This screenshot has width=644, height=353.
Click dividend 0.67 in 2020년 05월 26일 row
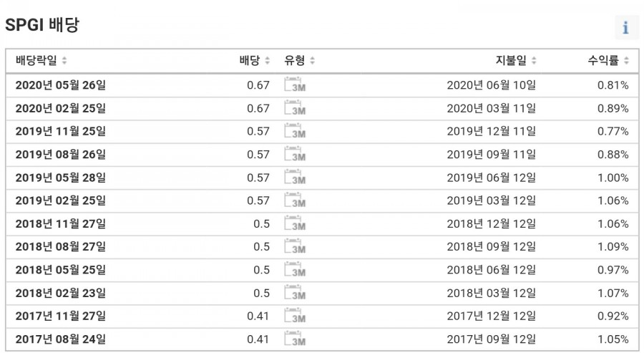point(258,85)
